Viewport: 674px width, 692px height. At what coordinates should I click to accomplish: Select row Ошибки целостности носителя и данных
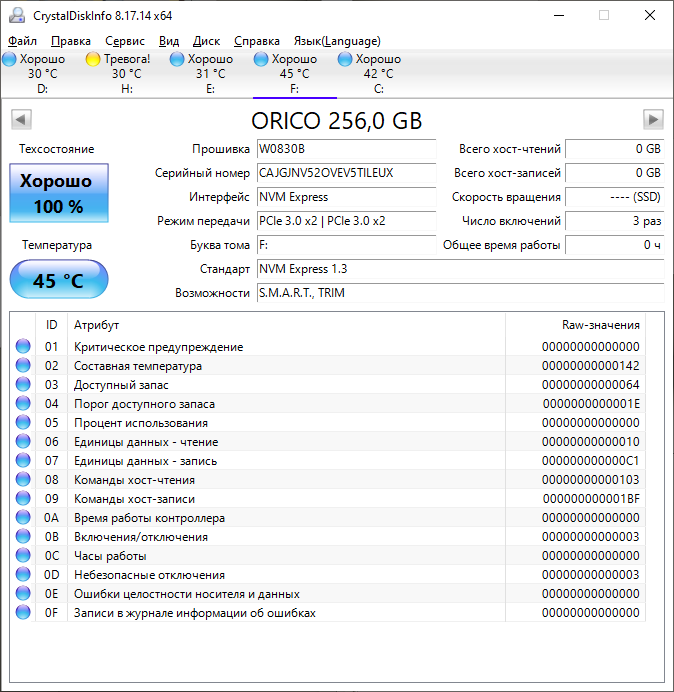(328, 593)
